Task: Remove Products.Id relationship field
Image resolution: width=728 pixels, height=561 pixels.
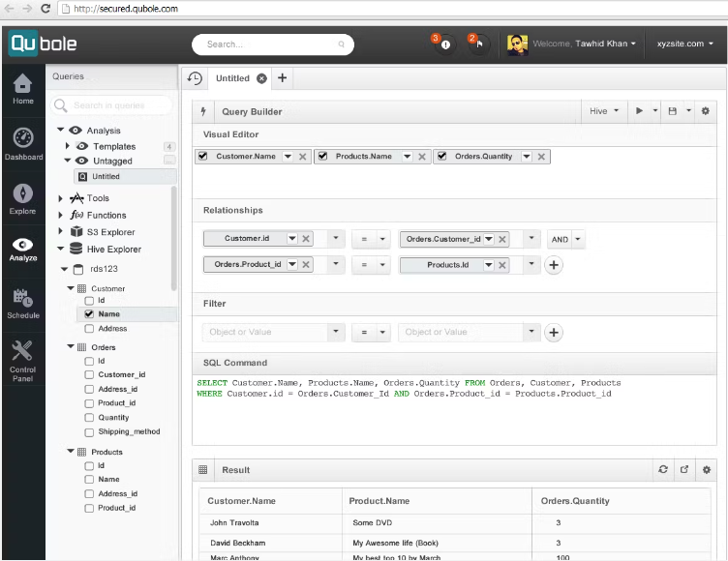Action: click(x=501, y=265)
